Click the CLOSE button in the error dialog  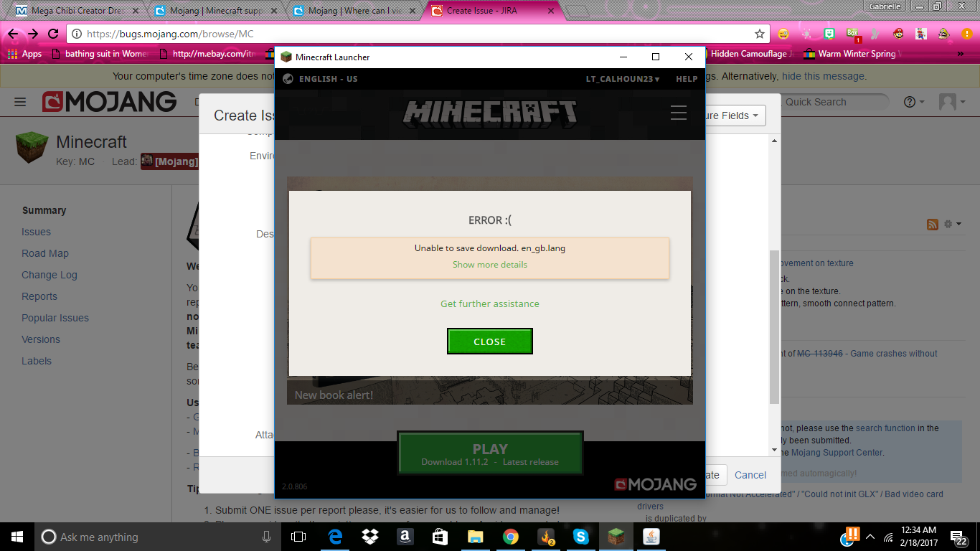[x=490, y=342]
